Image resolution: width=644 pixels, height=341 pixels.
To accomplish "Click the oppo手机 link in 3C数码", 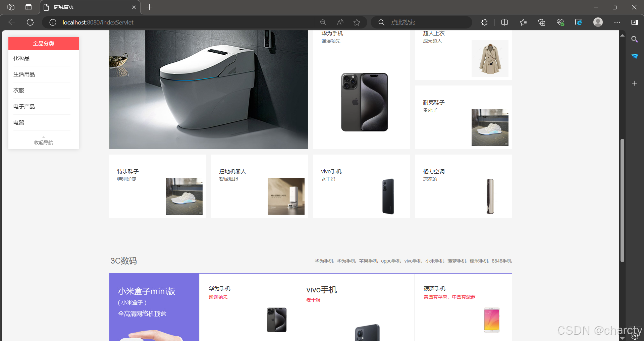I will pos(391,261).
